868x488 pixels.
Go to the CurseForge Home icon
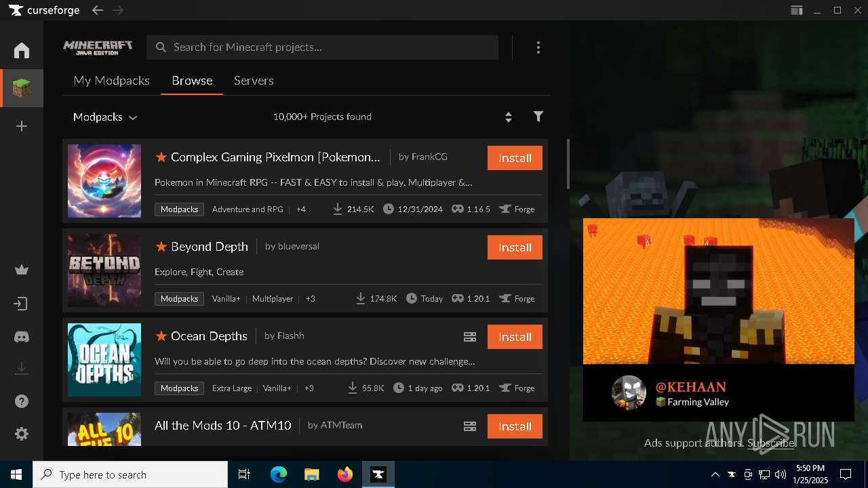tap(22, 50)
